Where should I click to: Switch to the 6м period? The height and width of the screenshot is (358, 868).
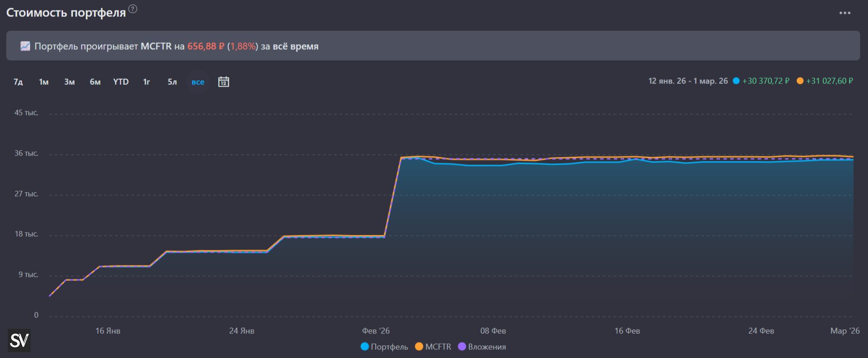click(x=95, y=82)
